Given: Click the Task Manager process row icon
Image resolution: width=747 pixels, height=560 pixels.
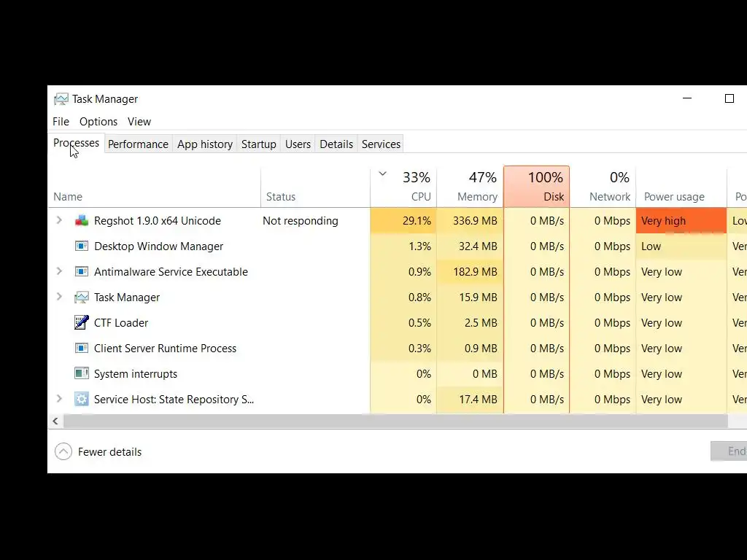Looking at the screenshot, I should [x=82, y=297].
